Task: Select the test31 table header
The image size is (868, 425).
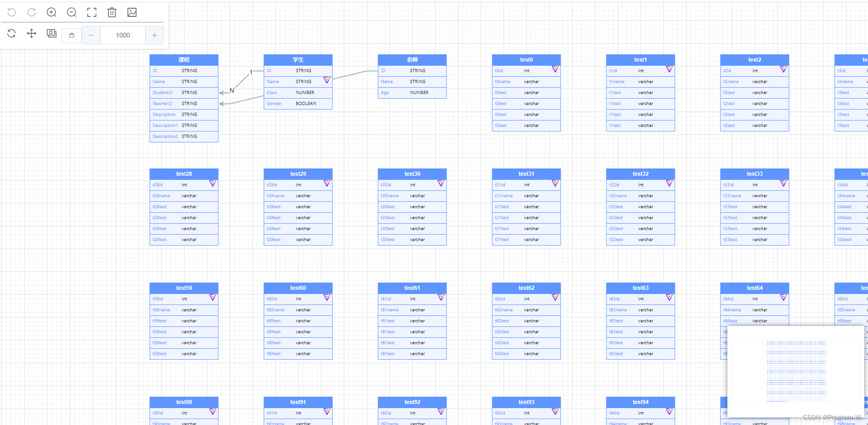Action: click(x=526, y=174)
